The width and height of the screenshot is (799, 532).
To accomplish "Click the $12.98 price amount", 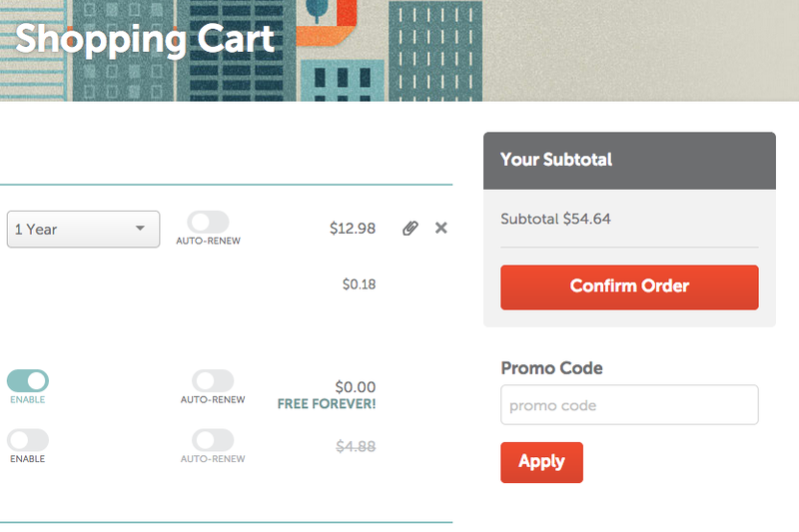I will coord(353,229).
